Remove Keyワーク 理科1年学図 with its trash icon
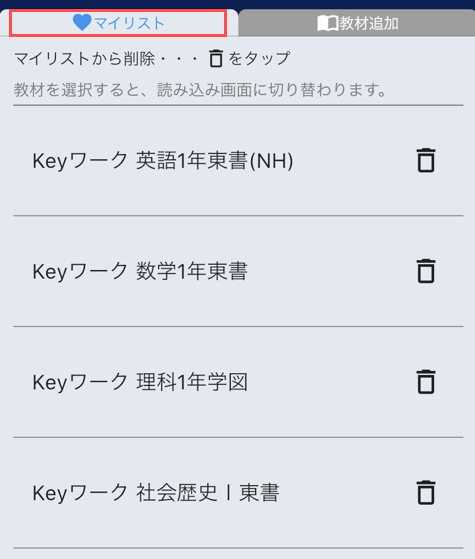Image resolution: width=475 pixels, height=559 pixels. coord(426,382)
